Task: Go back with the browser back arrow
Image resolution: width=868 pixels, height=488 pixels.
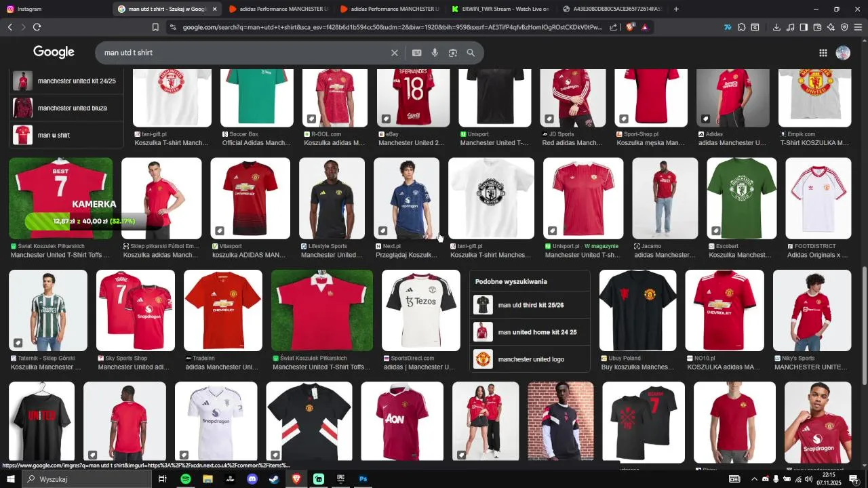Action: pos(9,27)
